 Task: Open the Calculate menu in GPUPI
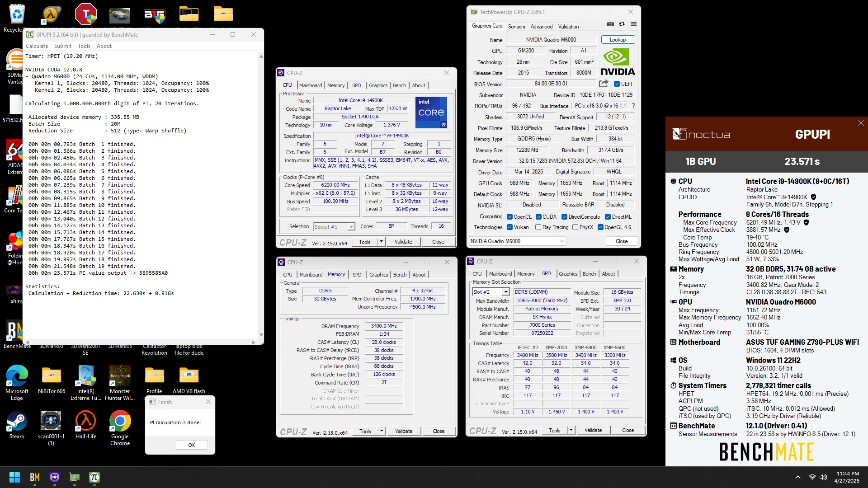37,46
